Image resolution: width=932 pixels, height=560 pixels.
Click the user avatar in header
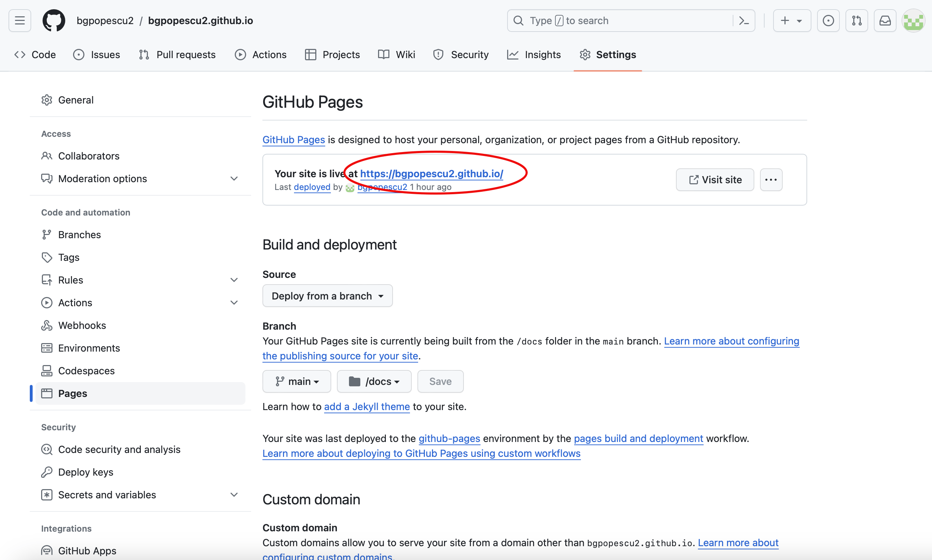point(913,20)
